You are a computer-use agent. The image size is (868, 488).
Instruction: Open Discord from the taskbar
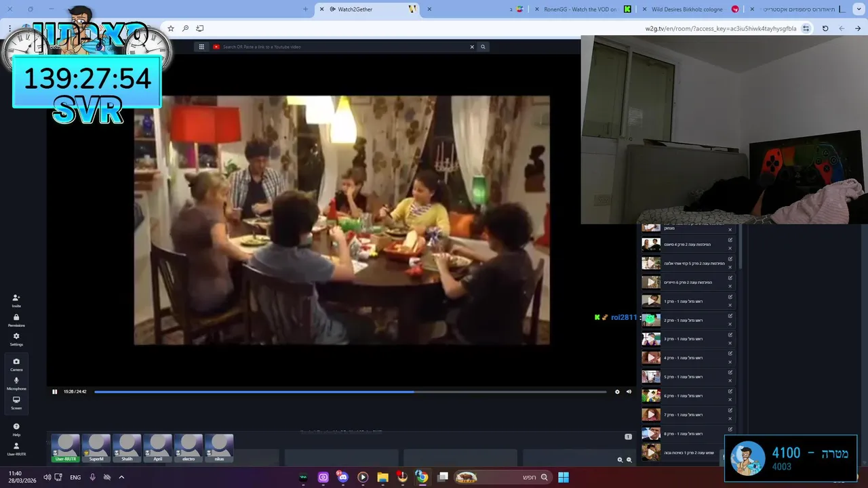(x=342, y=477)
